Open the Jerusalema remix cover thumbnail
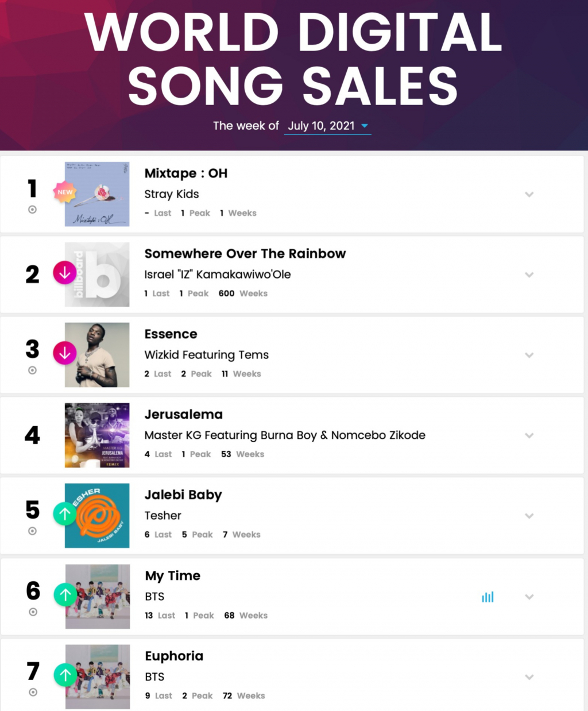The width and height of the screenshot is (588, 711). [x=97, y=435]
